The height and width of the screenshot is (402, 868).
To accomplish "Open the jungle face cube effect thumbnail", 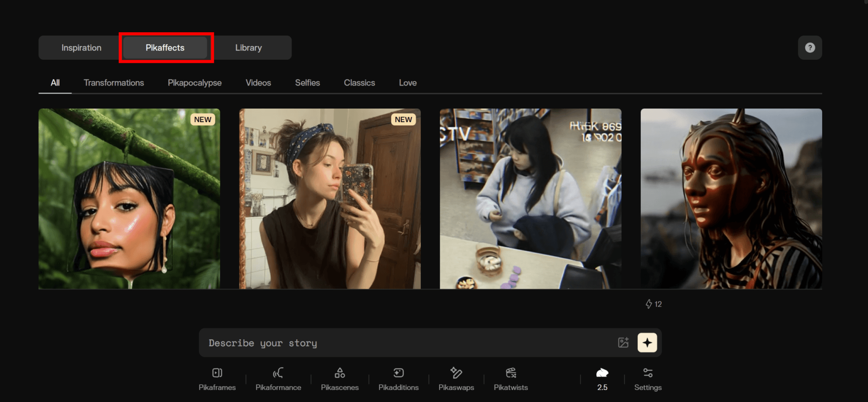I will (129, 199).
